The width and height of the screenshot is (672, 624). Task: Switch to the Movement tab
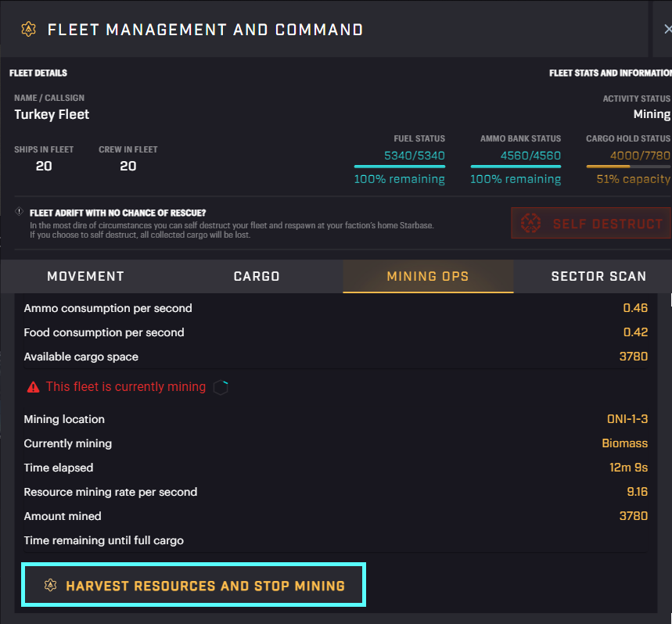tap(85, 276)
